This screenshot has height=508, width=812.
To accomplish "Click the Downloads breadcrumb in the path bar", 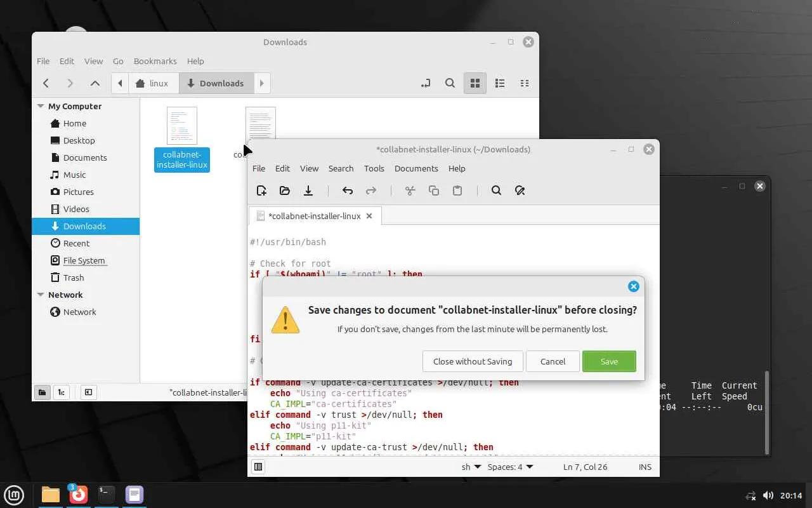I will pyautogui.click(x=216, y=83).
